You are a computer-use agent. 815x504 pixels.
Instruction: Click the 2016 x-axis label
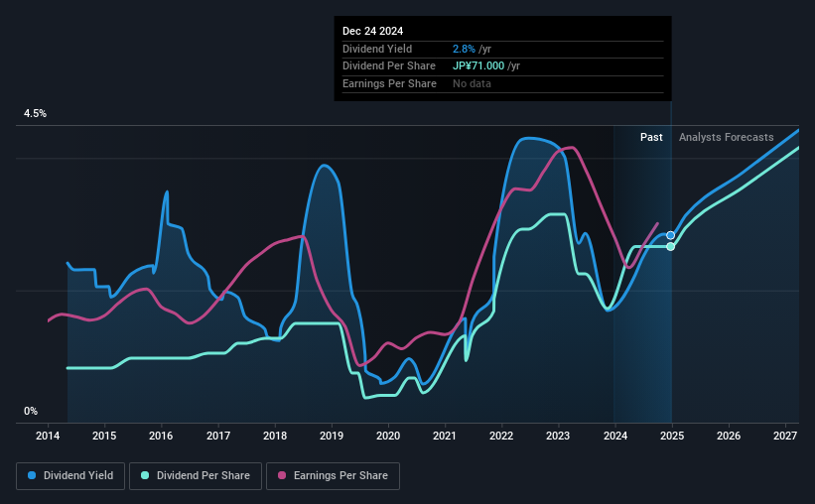(x=161, y=436)
